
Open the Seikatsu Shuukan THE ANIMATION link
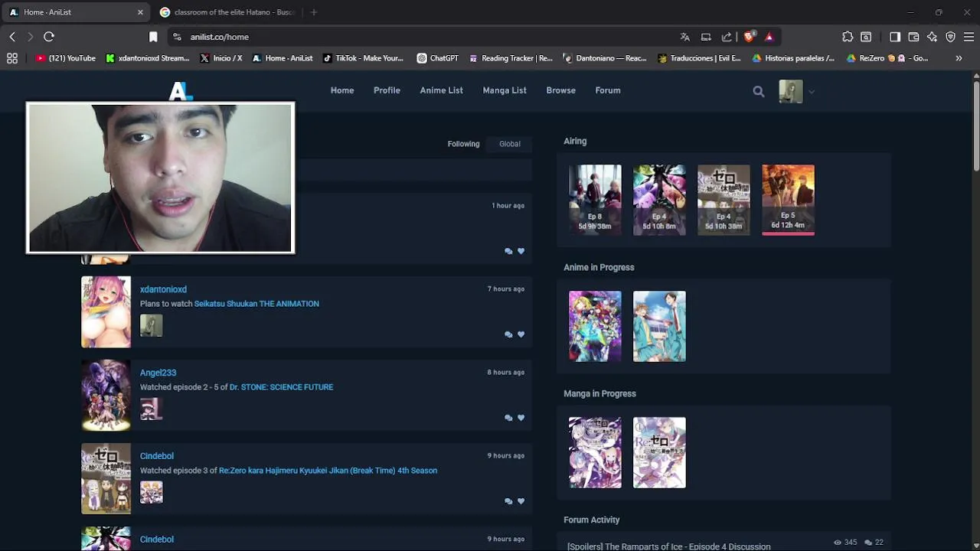256,304
